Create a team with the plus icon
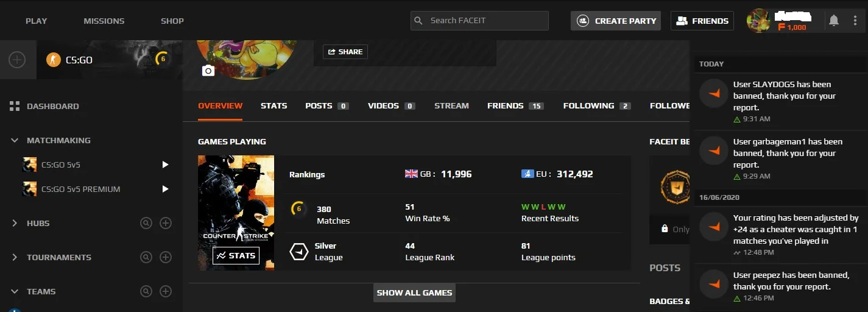This screenshot has height=312, width=868. [166, 291]
